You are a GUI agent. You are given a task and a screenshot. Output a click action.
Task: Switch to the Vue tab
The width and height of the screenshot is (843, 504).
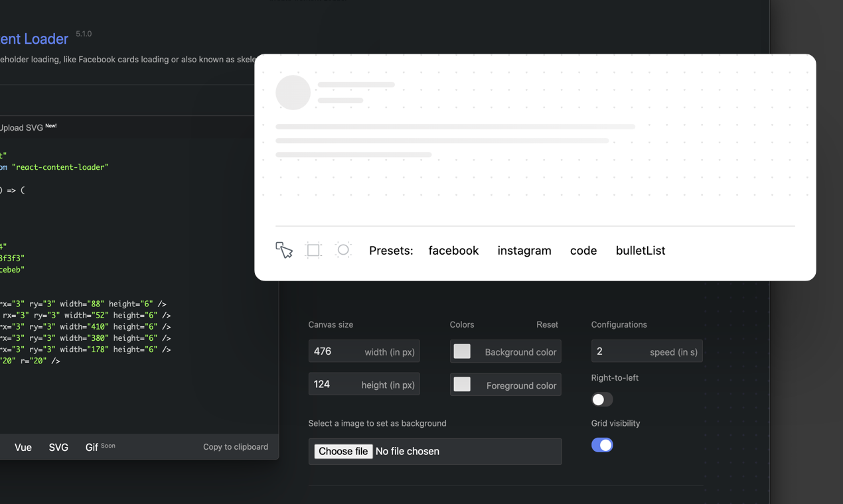click(x=23, y=447)
